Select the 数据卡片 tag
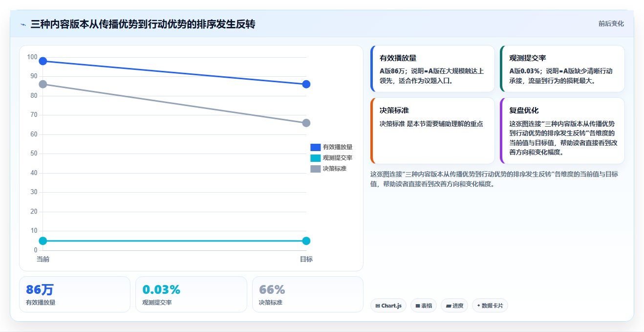This screenshot has height=332, width=644. (x=490, y=306)
